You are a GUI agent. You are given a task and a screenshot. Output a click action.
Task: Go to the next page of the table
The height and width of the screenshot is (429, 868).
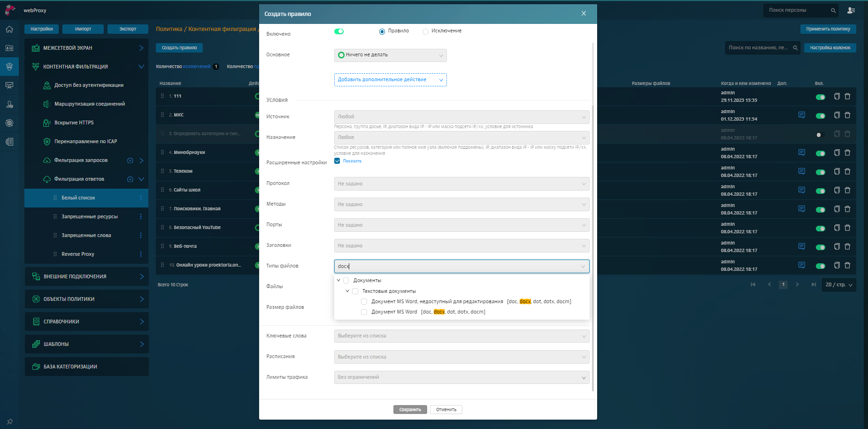click(797, 284)
